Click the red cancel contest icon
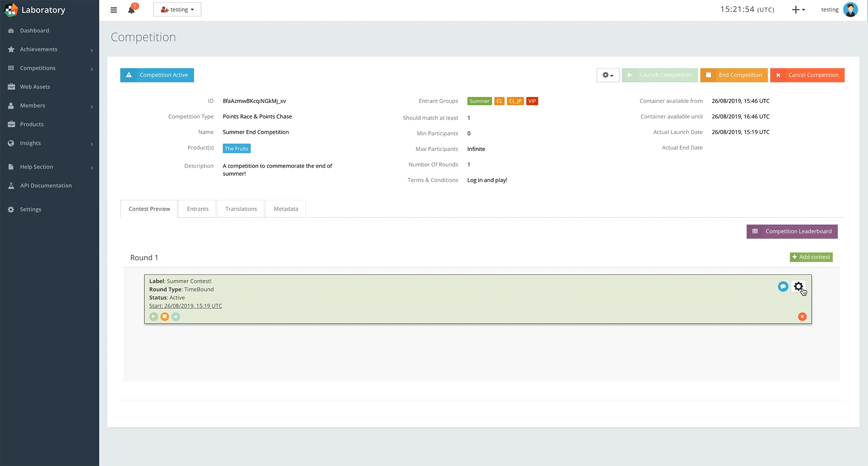This screenshot has width=868, height=466. pyautogui.click(x=802, y=317)
